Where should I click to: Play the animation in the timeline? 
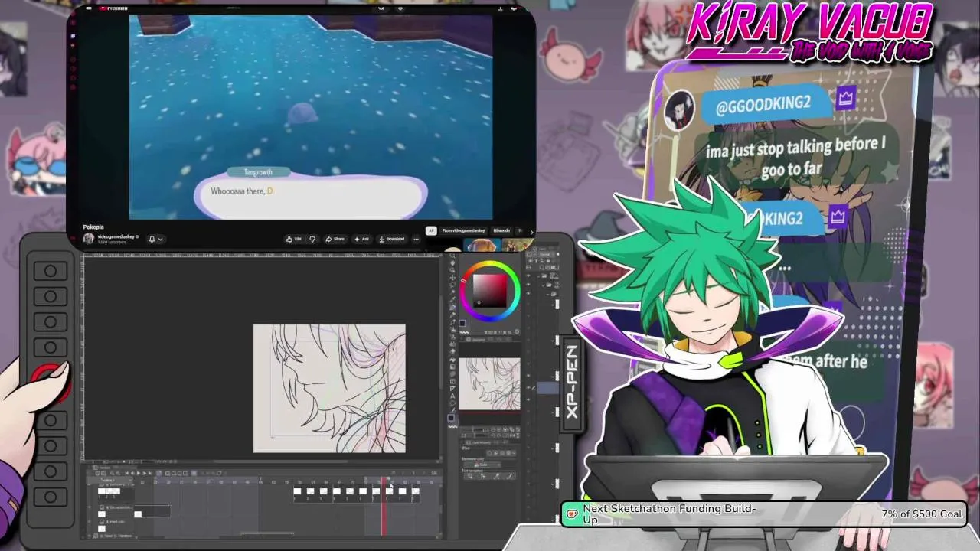coord(139,473)
